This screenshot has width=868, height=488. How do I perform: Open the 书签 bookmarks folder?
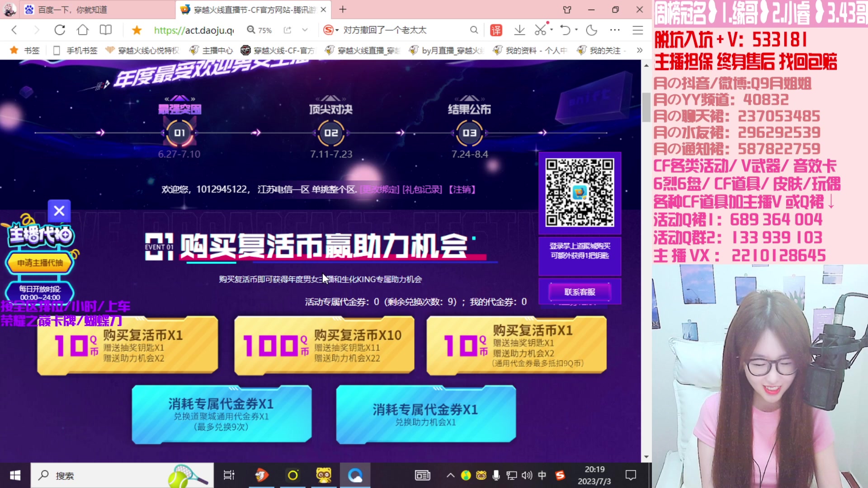25,50
